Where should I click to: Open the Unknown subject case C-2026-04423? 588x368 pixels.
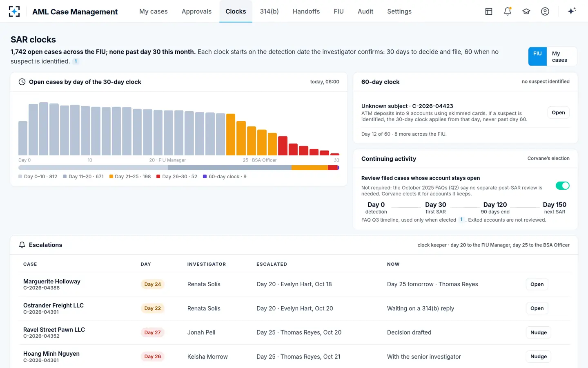558,112
